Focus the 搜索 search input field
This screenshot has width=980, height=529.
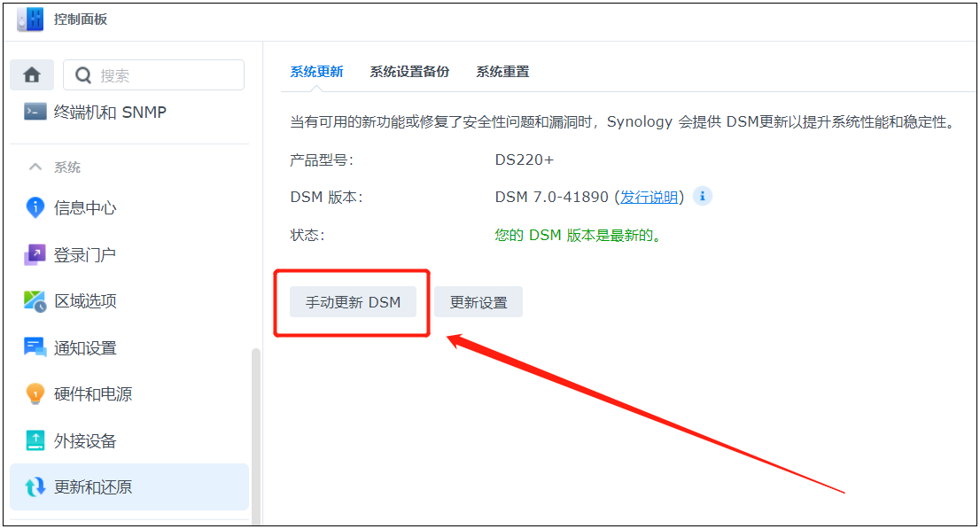154,75
